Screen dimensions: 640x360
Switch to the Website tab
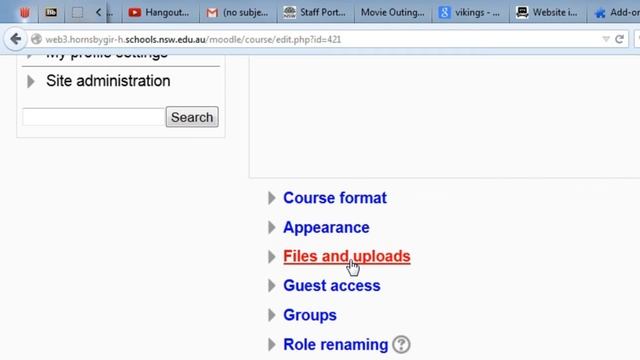(x=547, y=12)
